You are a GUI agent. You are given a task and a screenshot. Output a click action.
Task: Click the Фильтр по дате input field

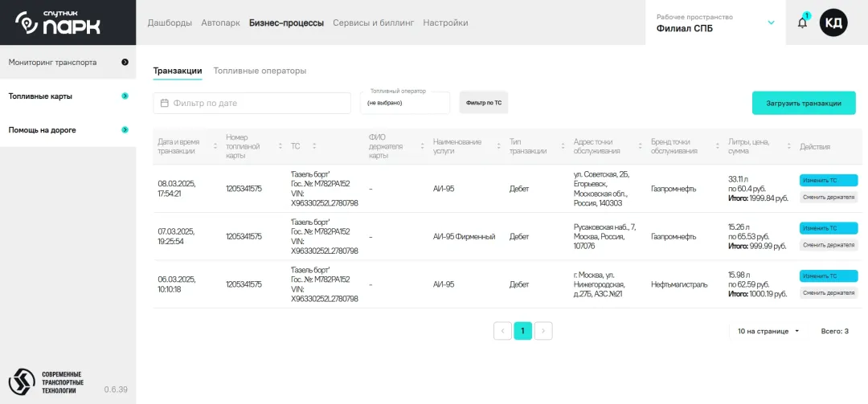[257, 103]
